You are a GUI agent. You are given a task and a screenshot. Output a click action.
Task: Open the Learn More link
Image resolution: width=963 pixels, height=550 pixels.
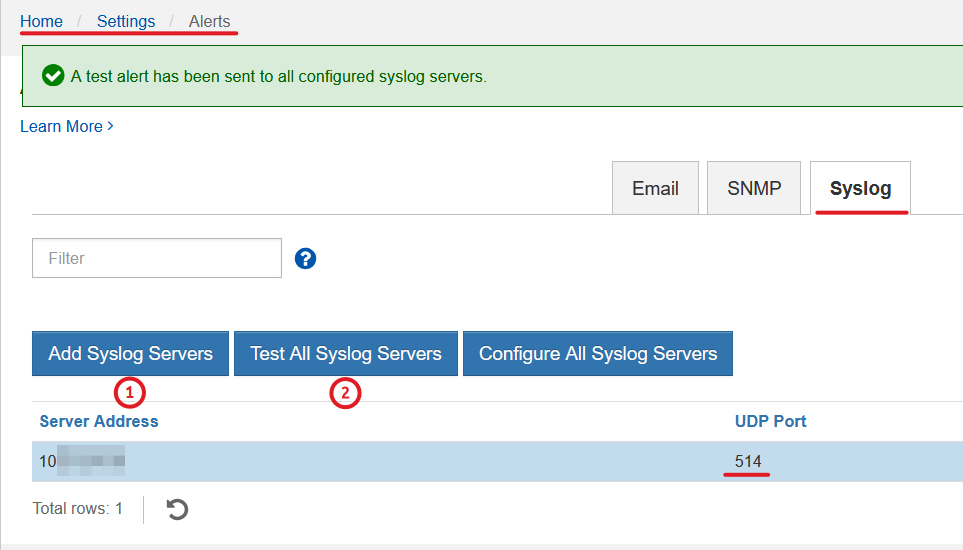(67, 126)
